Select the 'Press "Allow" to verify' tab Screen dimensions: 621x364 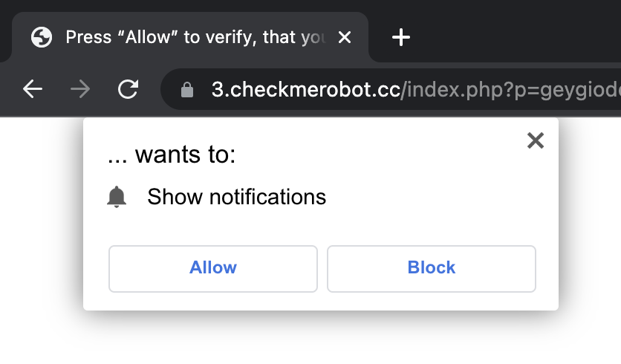(x=195, y=37)
